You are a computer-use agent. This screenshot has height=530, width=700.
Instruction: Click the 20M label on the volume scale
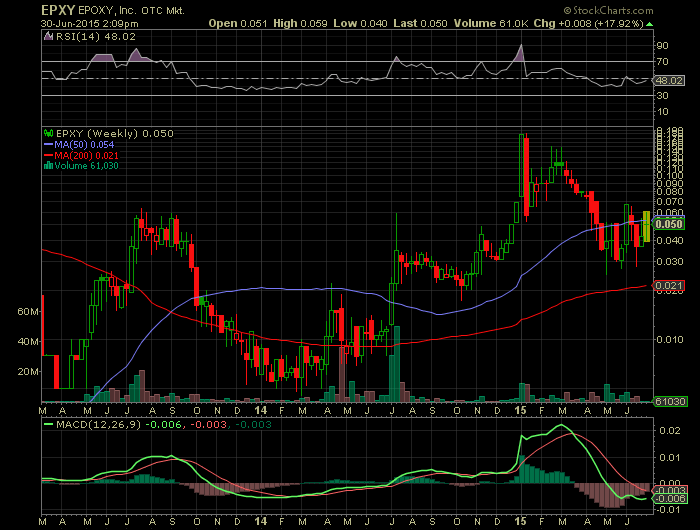pyautogui.click(x=28, y=371)
